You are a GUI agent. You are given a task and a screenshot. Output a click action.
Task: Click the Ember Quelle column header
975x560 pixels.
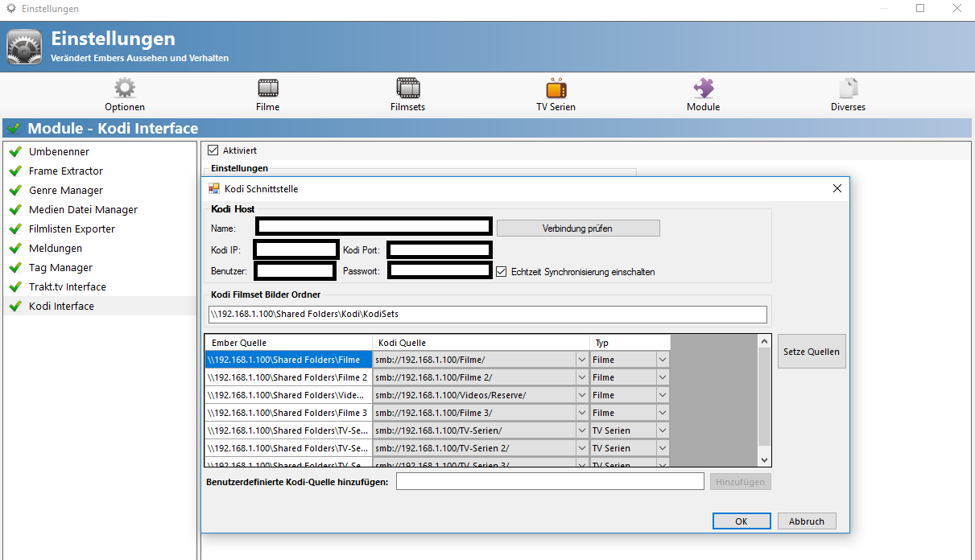pyautogui.click(x=289, y=343)
